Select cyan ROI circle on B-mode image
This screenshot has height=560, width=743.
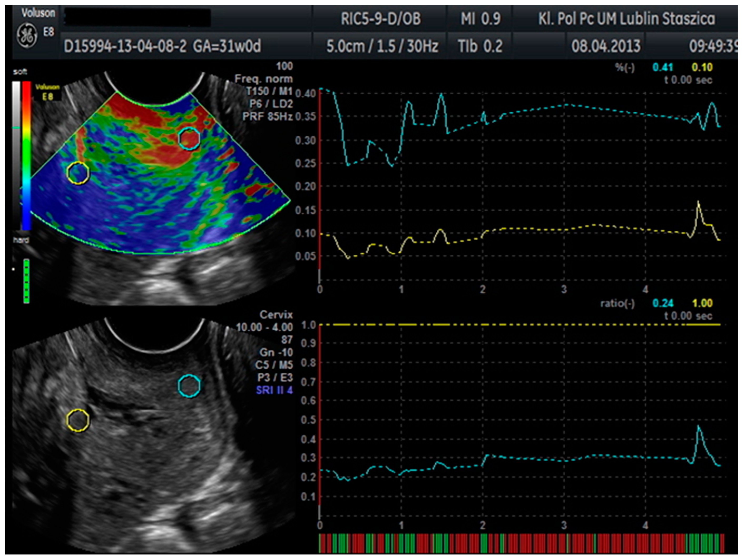tap(189, 386)
